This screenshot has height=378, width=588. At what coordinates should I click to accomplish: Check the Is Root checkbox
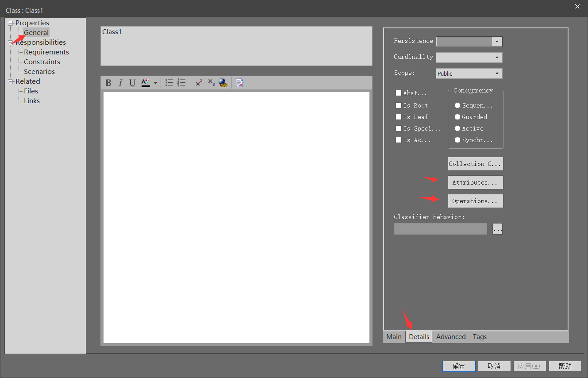tap(398, 105)
